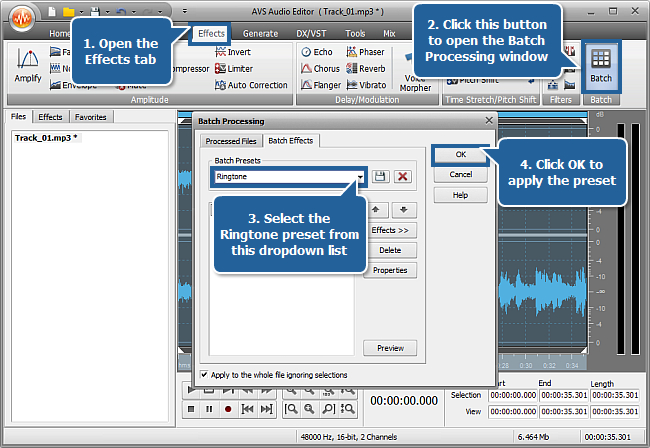
Task: Zoom vertically using bottom-row magnifier
Action: (347, 409)
